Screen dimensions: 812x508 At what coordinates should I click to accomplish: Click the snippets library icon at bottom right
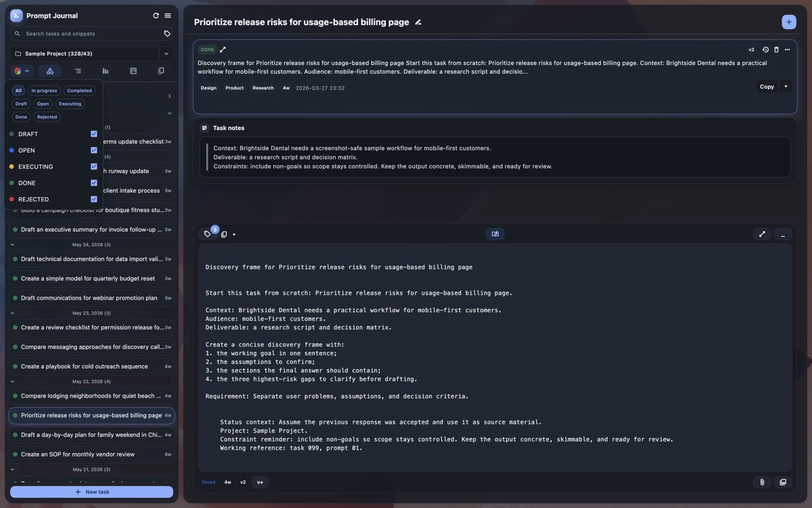click(783, 482)
